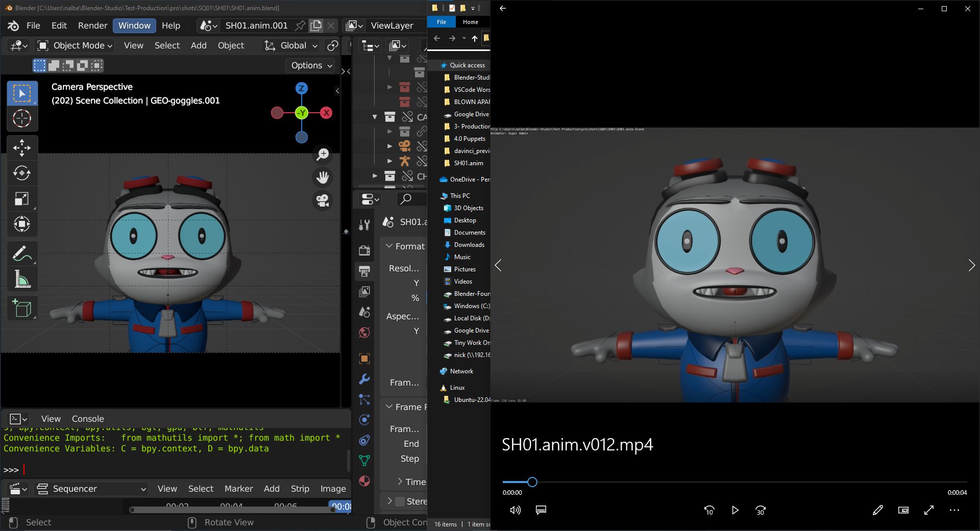Skip back 10 seconds in video

click(709, 510)
